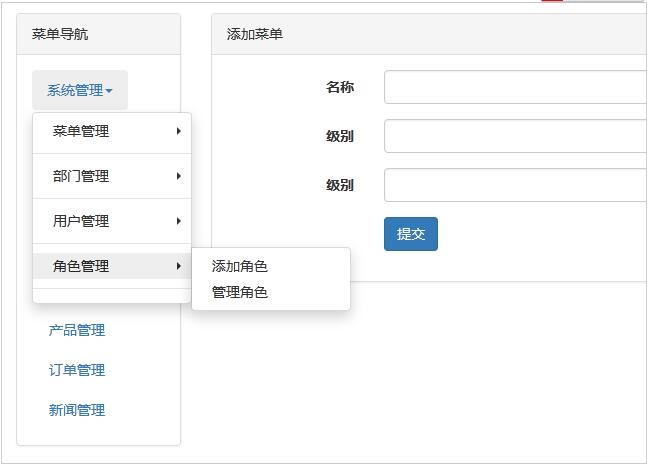Click the 级别 input just above 提交
The height and width of the screenshot is (466, 657).
[515, 185]
